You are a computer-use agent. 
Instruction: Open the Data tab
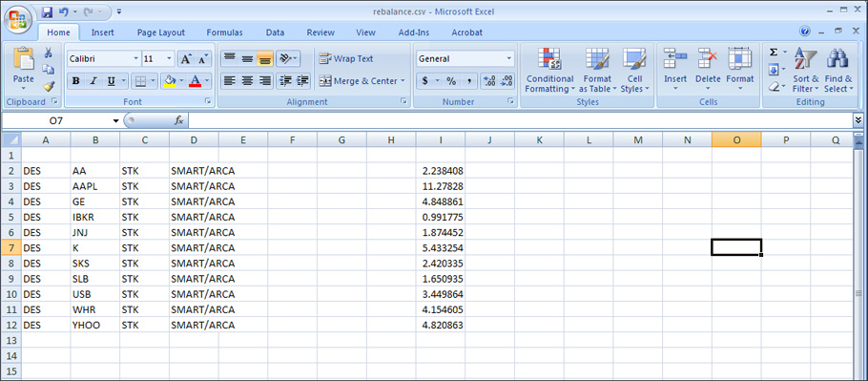[x=275, y=32]
